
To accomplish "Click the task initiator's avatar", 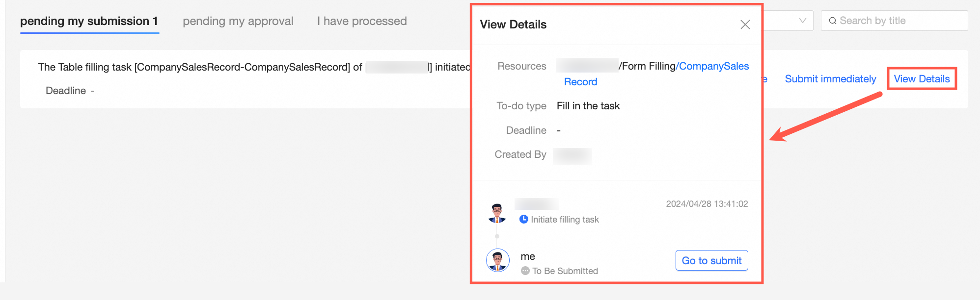I will point(497,213).
